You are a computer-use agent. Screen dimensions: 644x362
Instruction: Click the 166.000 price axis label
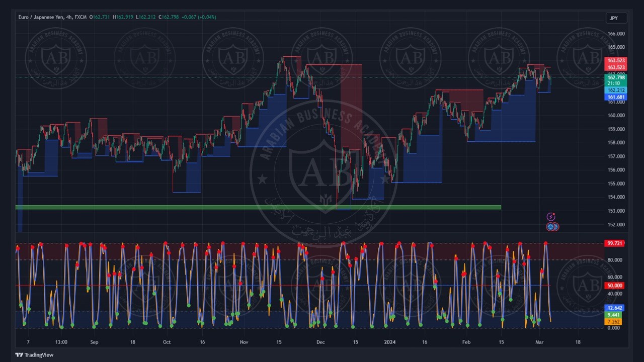pyautogui.click(x=616, y=34)
